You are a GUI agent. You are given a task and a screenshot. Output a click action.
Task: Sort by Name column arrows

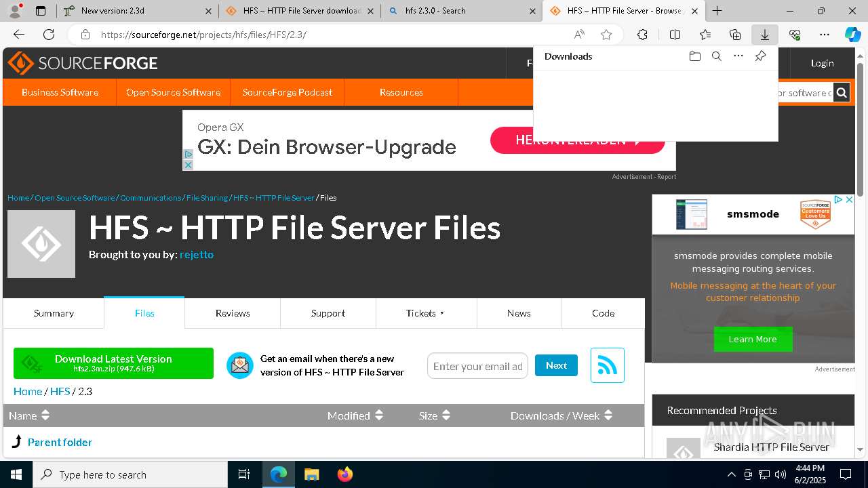[x=45, y=415]
